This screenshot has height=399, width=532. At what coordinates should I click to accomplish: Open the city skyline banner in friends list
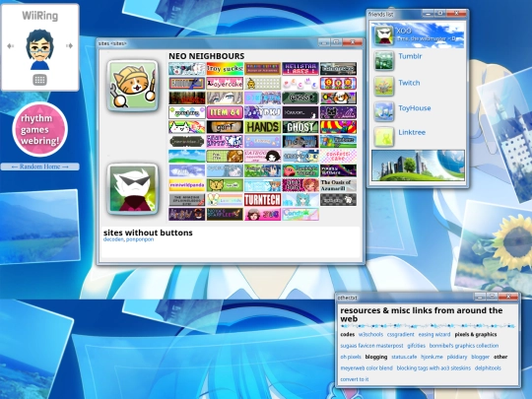[418, 166]
